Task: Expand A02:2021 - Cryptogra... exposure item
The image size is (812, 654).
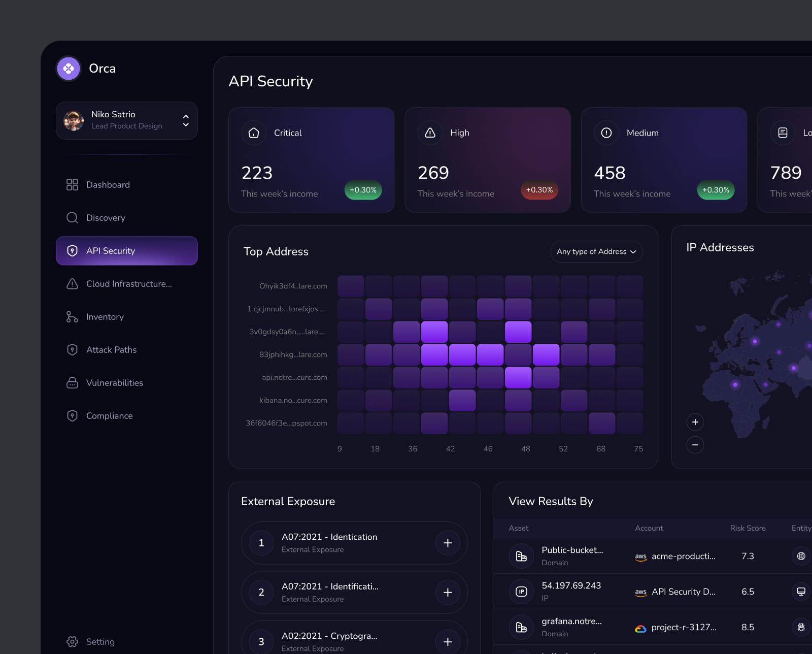Action: [448, 642]
